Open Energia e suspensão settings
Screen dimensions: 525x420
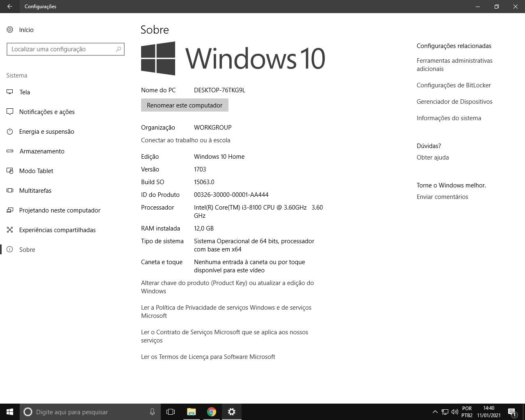(66, 131)
